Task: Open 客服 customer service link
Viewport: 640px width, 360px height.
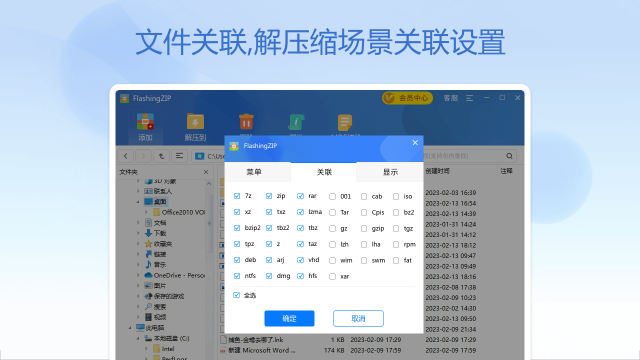Action: pos(451,98)
